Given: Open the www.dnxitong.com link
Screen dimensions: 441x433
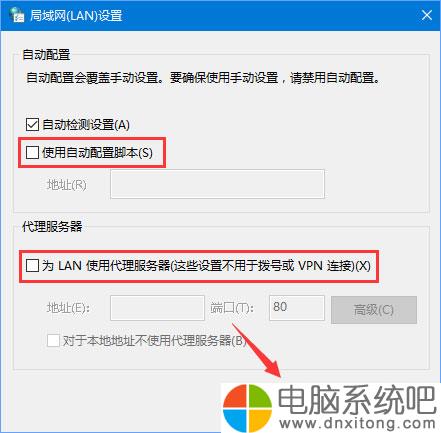Looking at the screenshot, I should pyautogui.click(x=357, y=424).
